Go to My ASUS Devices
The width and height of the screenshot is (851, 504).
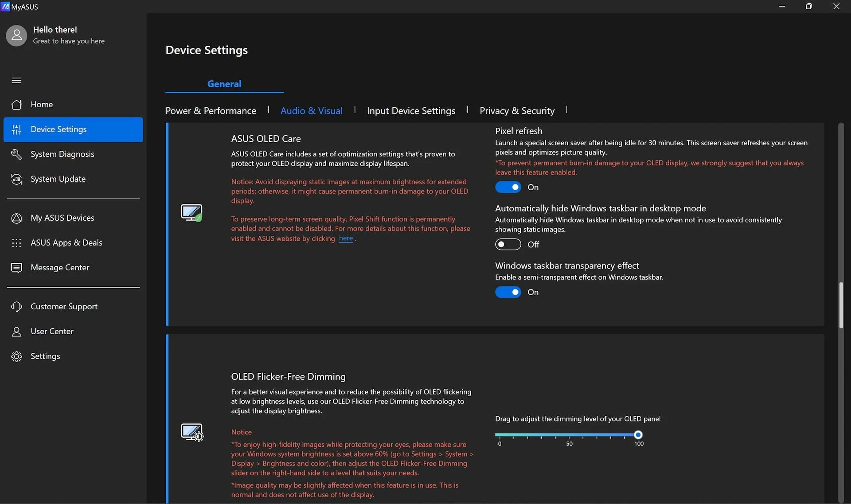pos(73,218)
